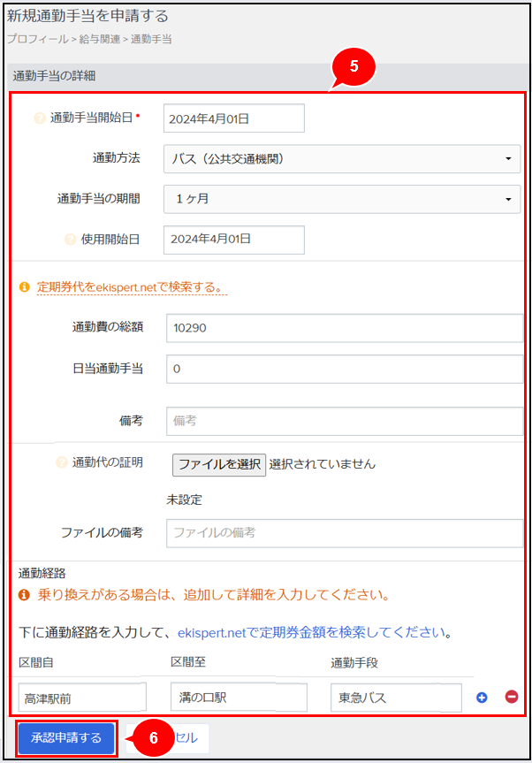
Task: Click the 通勤手段 field containing 東急バス
Action: [396, 698]
